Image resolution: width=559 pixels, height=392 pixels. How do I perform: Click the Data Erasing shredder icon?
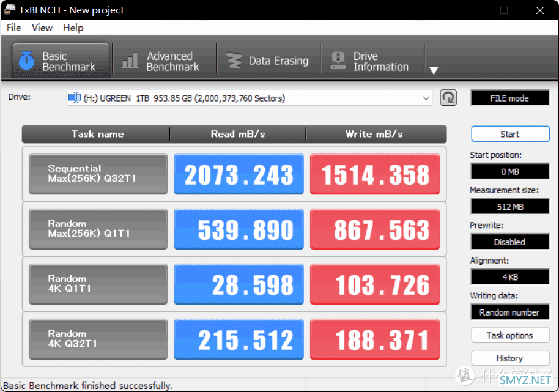point(234,61)
